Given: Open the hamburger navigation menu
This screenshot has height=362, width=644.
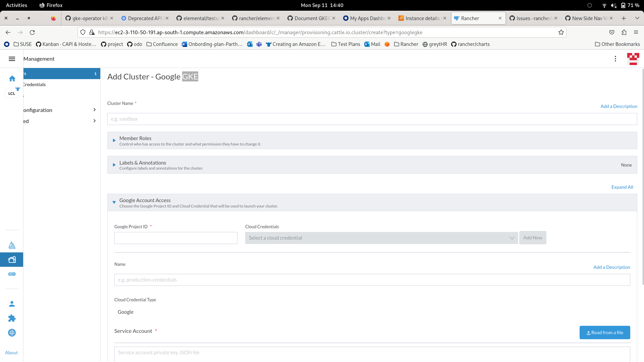Looking at the screenshot, I should [12, 59].
